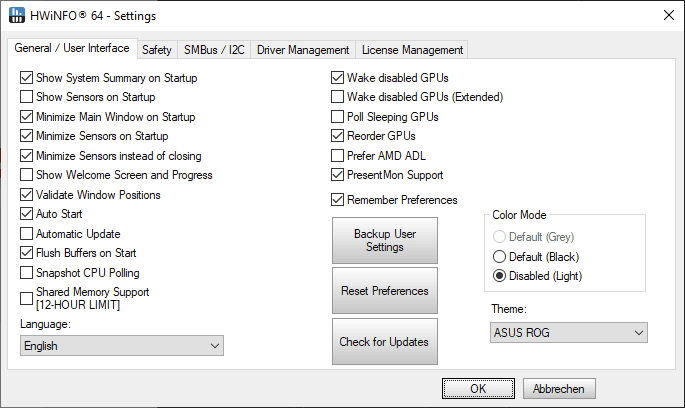This screenshot has height=408, width=685.
Task: Confirm settings with the OK button
Action: 478,389
